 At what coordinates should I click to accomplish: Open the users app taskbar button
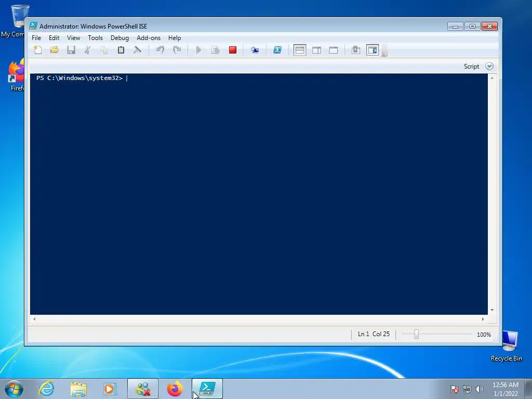pos(143,389)
